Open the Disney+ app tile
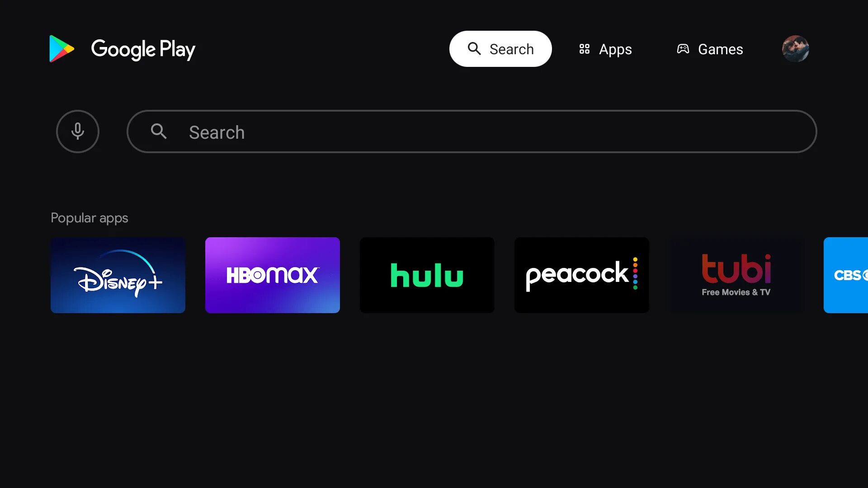The width and height of the screenshot is (868, 488). 118,275
